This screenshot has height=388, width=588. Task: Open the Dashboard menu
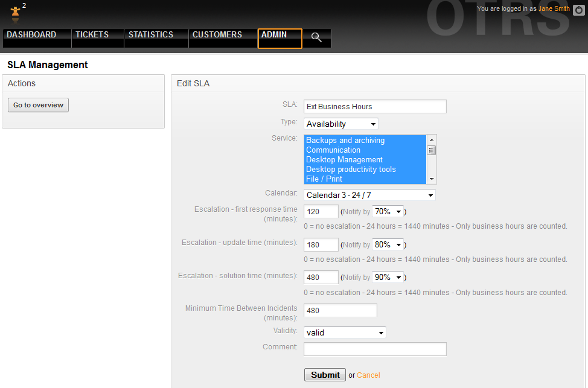[32, 35]
